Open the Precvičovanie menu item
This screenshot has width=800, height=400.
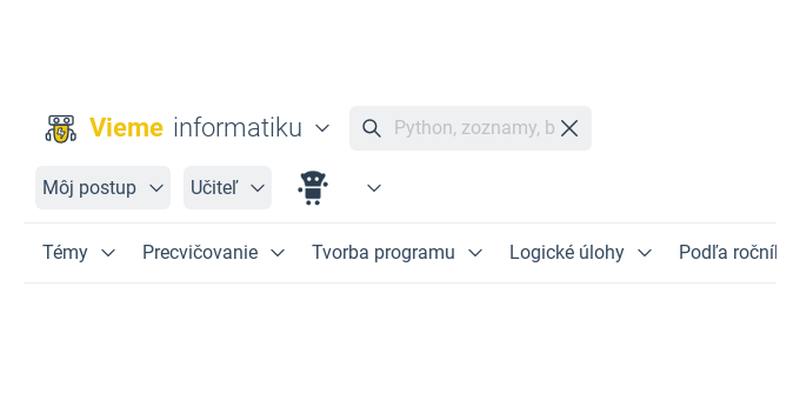click(200, 253)
